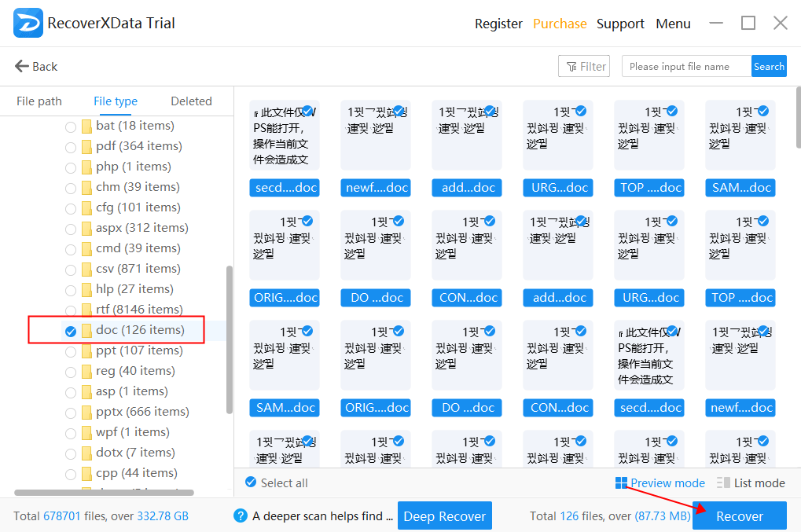
Task: Switch to Preview mode grid icon
Action: click(x=622, y=483)
